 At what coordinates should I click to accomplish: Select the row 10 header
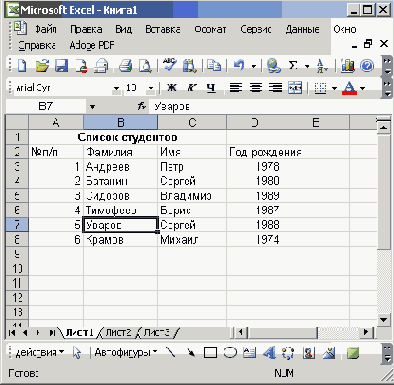coord(17,268)
